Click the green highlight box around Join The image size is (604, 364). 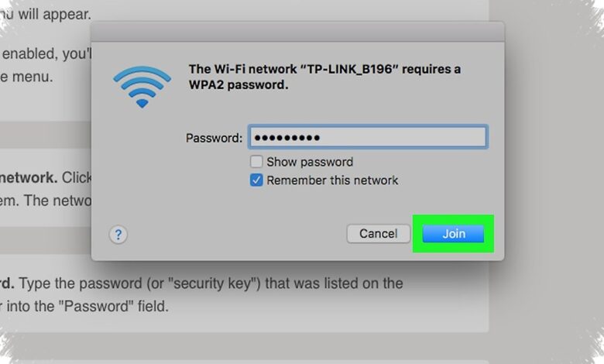click(453, 234)
